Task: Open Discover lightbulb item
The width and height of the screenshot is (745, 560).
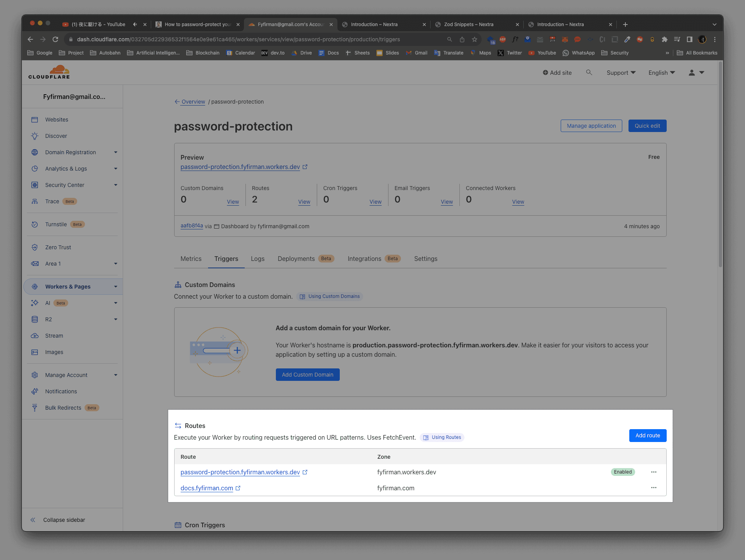Action: click(56, 136)
